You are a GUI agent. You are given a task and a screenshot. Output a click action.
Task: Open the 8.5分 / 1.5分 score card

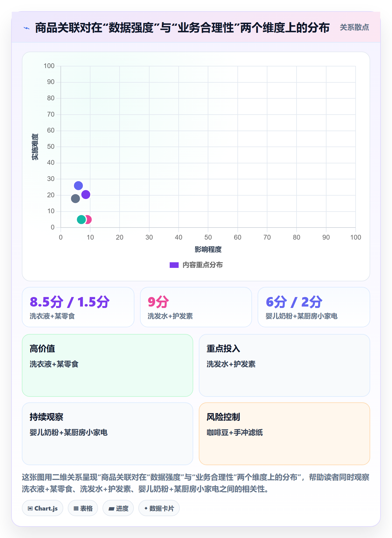click(x=78, y=307)
